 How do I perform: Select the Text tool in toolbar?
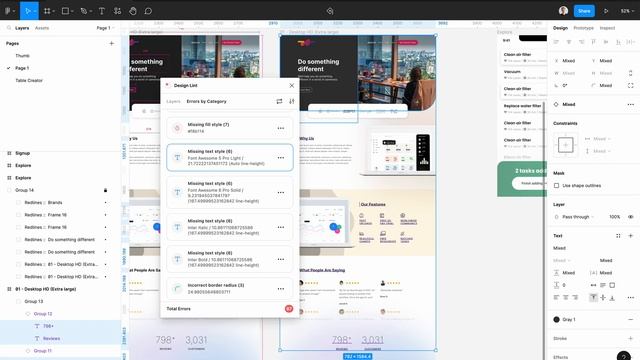(102, 11)
